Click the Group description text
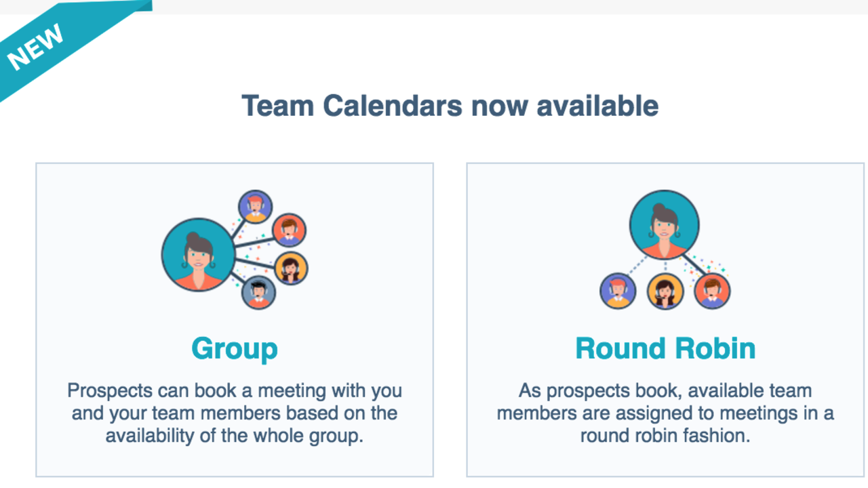Image resolution: width=868 pixels, height=488 pixels. tap(235, 413)
